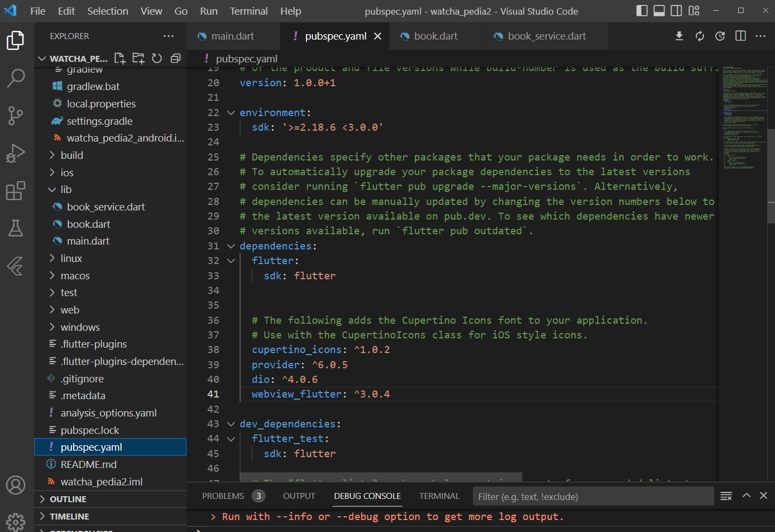Create a new folder in explorer

(x=138, y=59)
